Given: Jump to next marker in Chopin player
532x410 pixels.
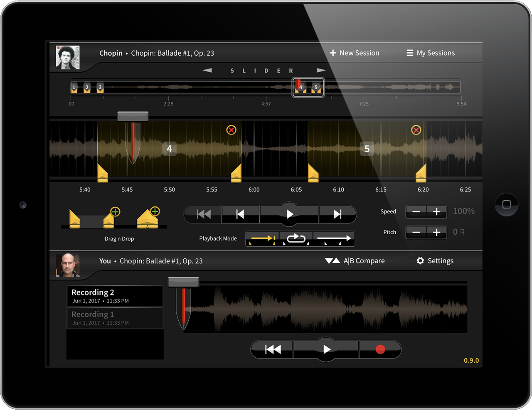Looking at the screenshot, I should pyautogui.click(x=337, y=214).
